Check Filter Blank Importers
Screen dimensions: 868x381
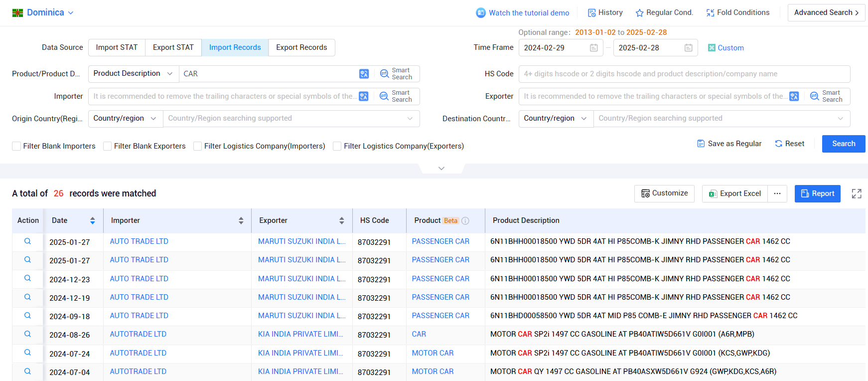16,146
